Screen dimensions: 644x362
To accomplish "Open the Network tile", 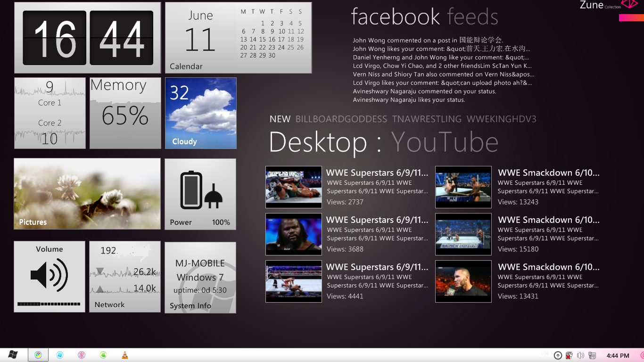I will tap(125, 277).
